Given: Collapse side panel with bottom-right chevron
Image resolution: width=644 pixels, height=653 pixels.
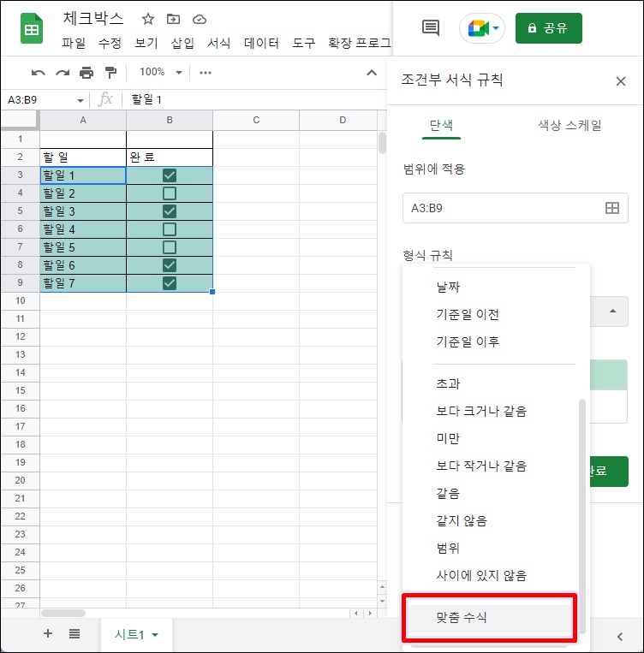Looking at the screenshot, I should click(x=620, y=637).
